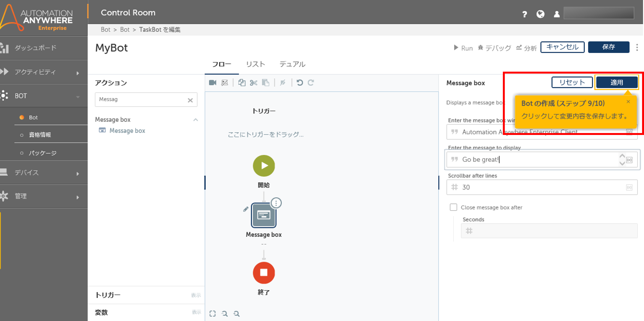Insert variable in Scrollbar after lines field
Screen dimensions: 644x321
630,187
